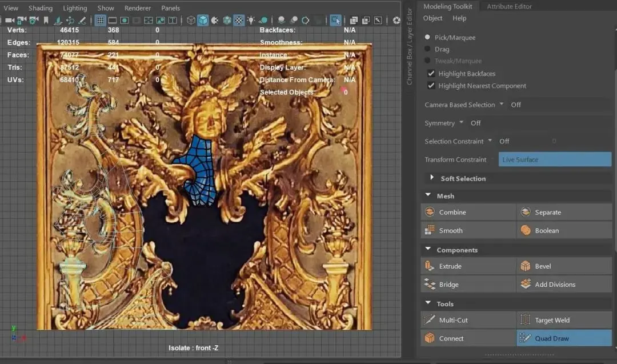Open the Channel Box / Layer Editor tab

pos(410,46)
